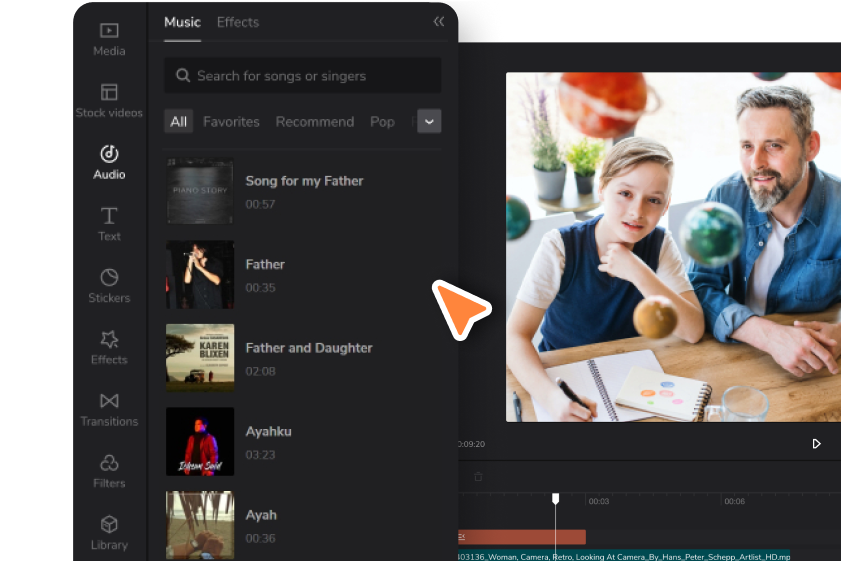Open the Filters panel
This screenshot has height=561, width=841.
tap(109, 471)
